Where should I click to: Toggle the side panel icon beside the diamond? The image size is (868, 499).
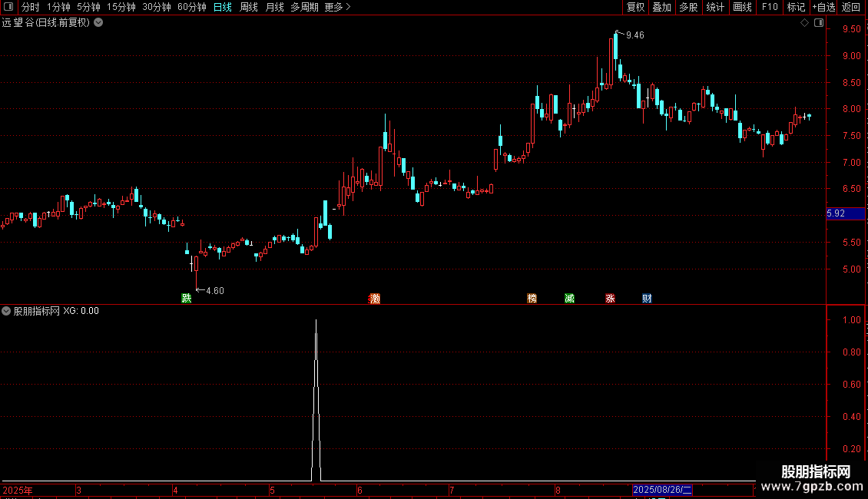click(x=819, y=23)
